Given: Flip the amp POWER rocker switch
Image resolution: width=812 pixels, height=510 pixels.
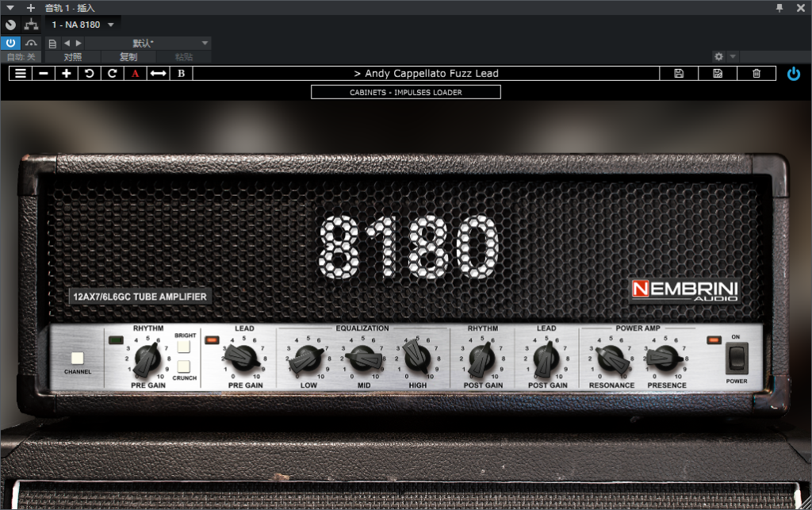Looking at the screenshot, I should (737, 358).
